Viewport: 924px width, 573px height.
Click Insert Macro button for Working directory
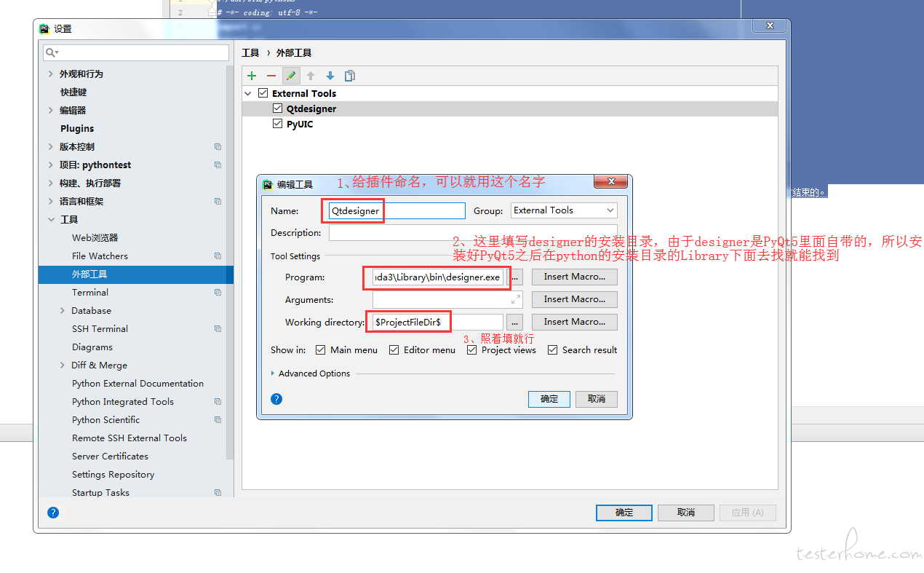pyautogui.click(x=575, y=322)
